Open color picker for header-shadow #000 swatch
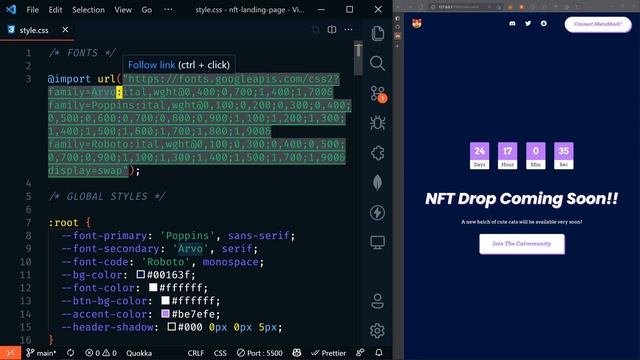 click(x=172, y=327)
